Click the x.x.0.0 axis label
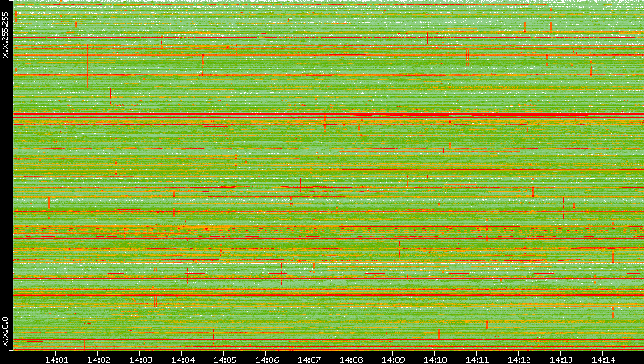The height and width of the screenshot is (364, 644). click(5, 332)
